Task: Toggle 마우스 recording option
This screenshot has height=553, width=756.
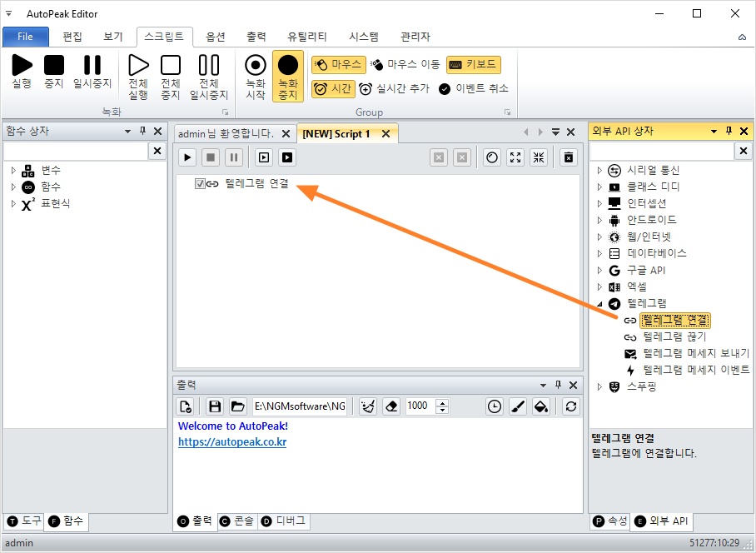Action: point(339,64)
